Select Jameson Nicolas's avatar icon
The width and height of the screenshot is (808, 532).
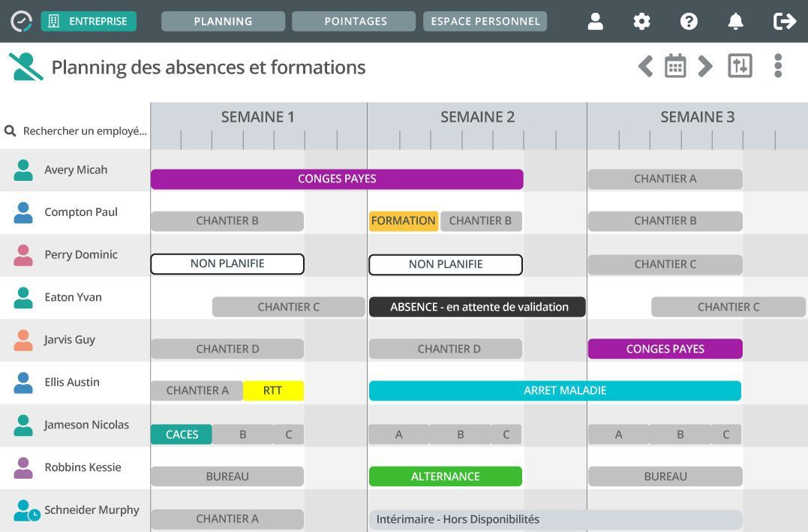click(x=23, y=425)
